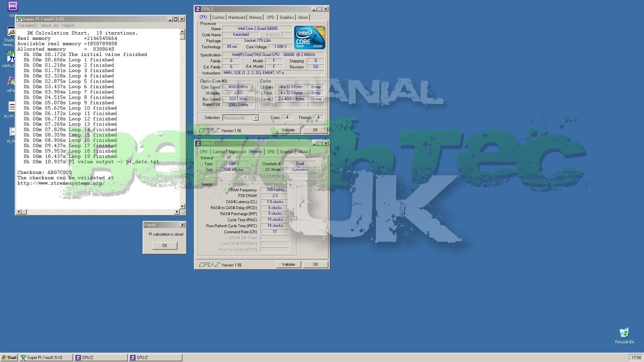
Task: Open the SPD tab in the CPU-Z CPU window
Action: pos(270,17)
